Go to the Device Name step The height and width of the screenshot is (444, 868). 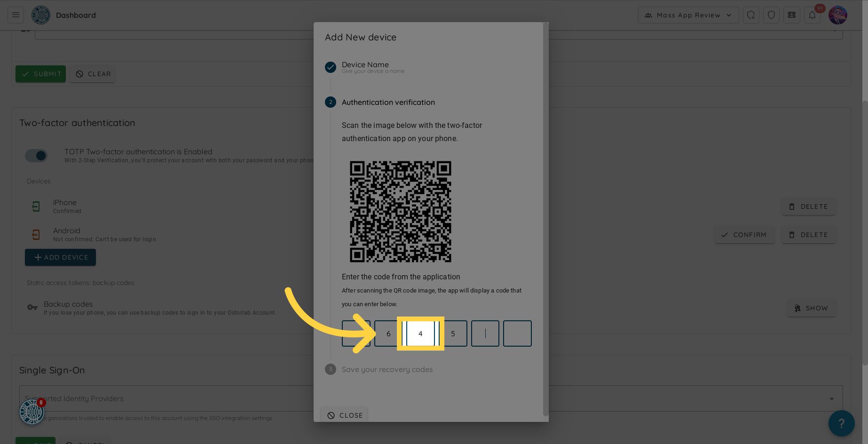[365, 65]
